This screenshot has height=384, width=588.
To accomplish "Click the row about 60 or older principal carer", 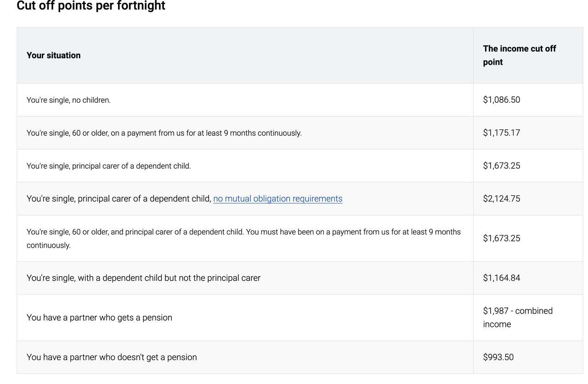I will pos(243,238).
